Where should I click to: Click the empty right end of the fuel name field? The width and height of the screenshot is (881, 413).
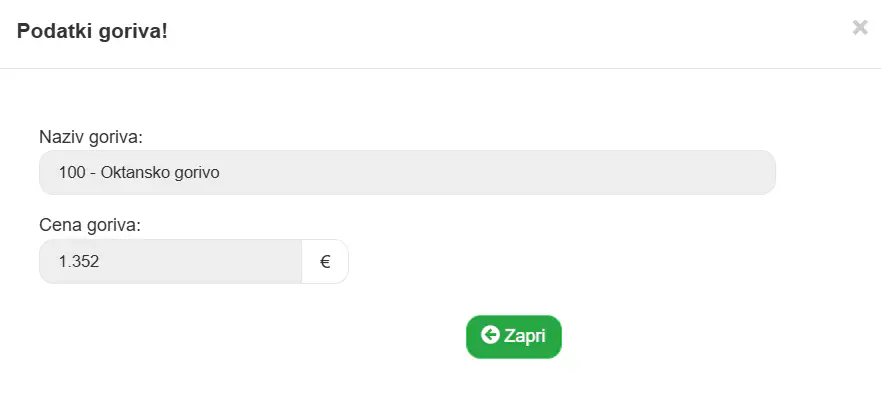[674, 173]
